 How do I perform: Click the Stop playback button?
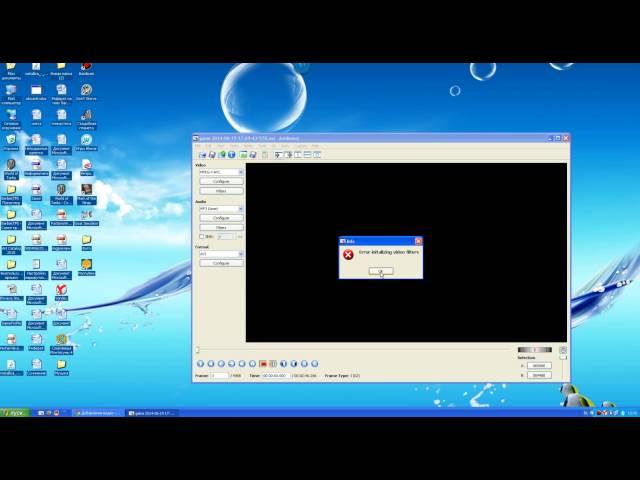coord(211,364)
